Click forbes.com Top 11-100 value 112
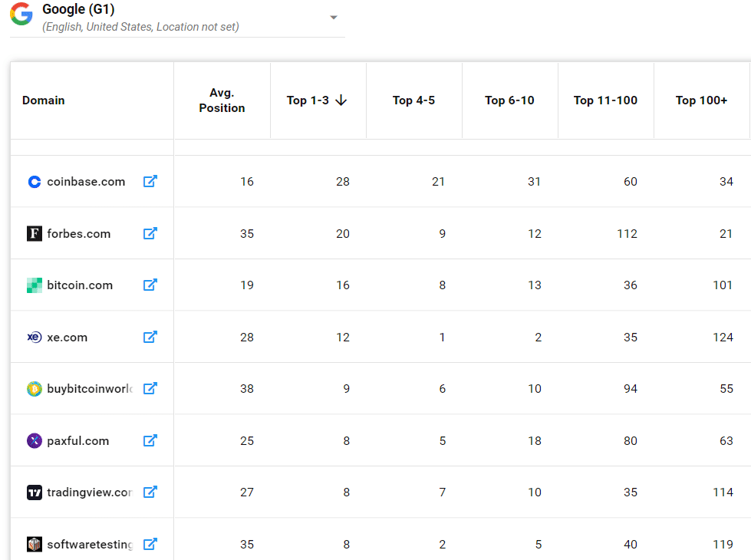This screenshot has width=751, height=560. (x=627, y=234)
